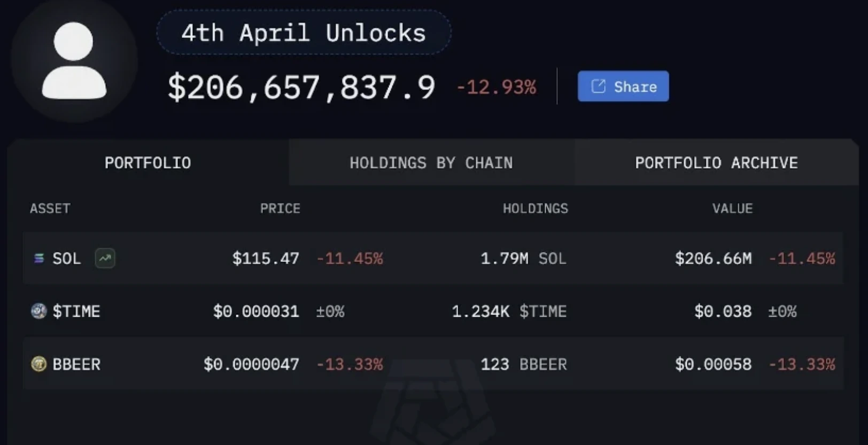868x445 pixels.
Task: Click the share icon inside the Share button
Action: point(598,86)
